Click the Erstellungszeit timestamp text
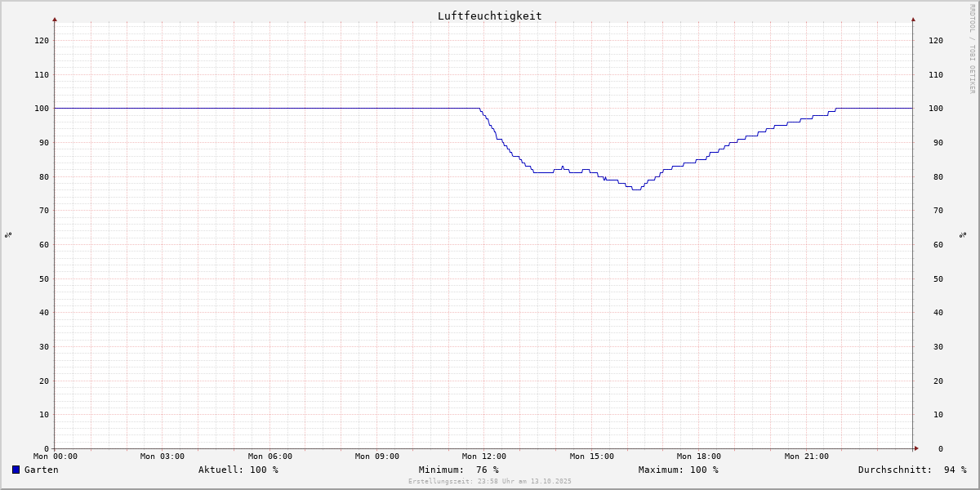This screenshot has width=980, height=490. pyautogui.click(x=489, y=482)
